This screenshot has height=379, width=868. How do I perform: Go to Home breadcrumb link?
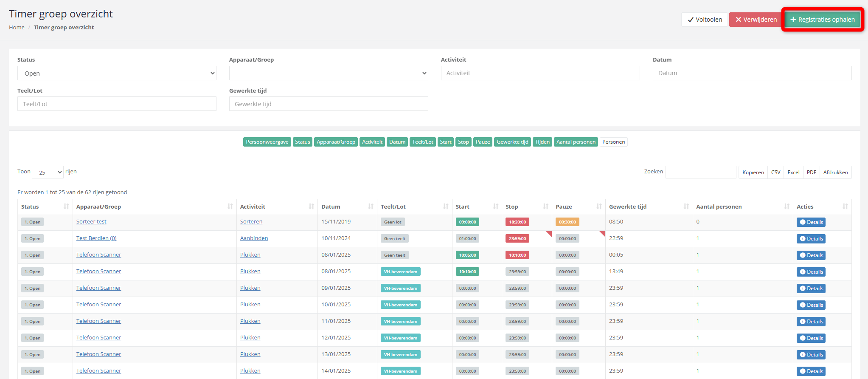(17, 27)
